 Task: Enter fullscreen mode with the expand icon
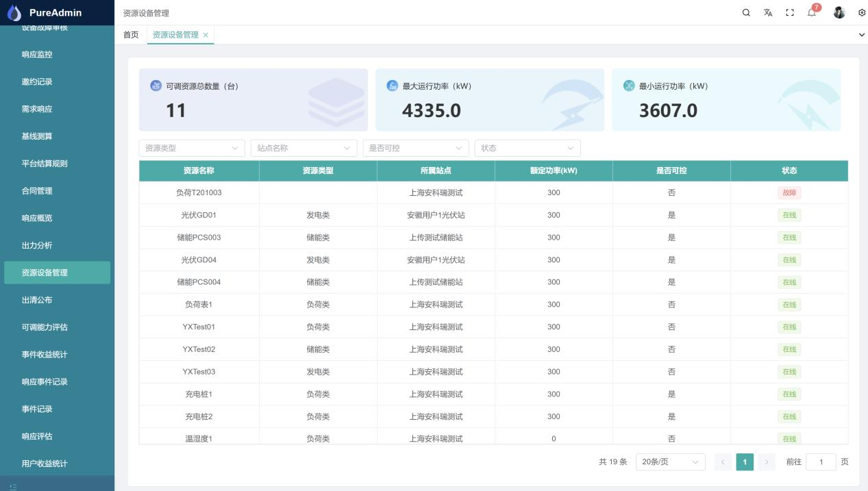pos(789,12)
